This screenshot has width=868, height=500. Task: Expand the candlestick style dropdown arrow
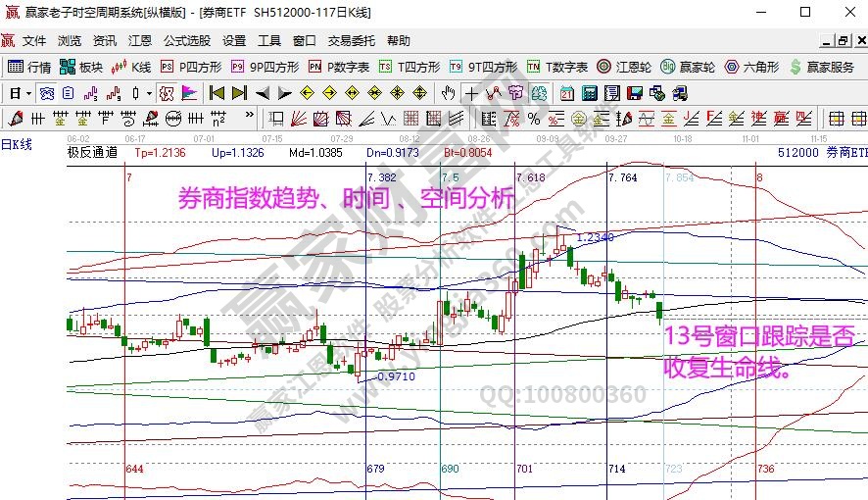pos(148,93)
